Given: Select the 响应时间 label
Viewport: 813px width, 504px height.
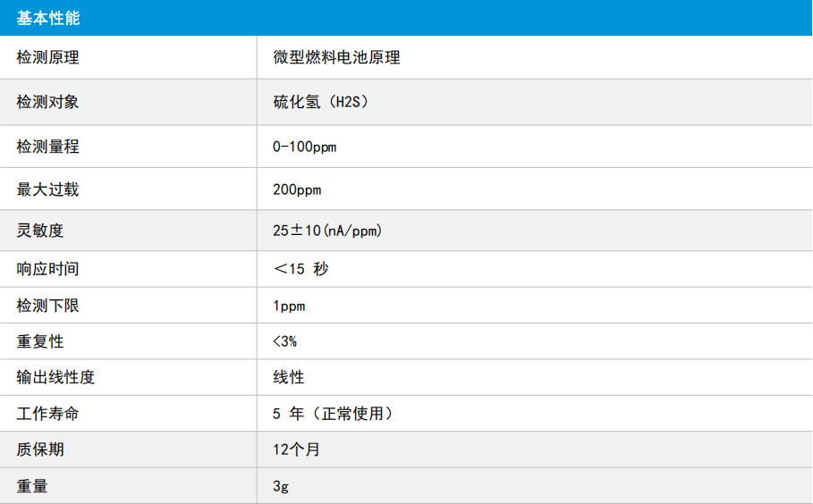Looking at the screenshot, I should click(47, 269).
